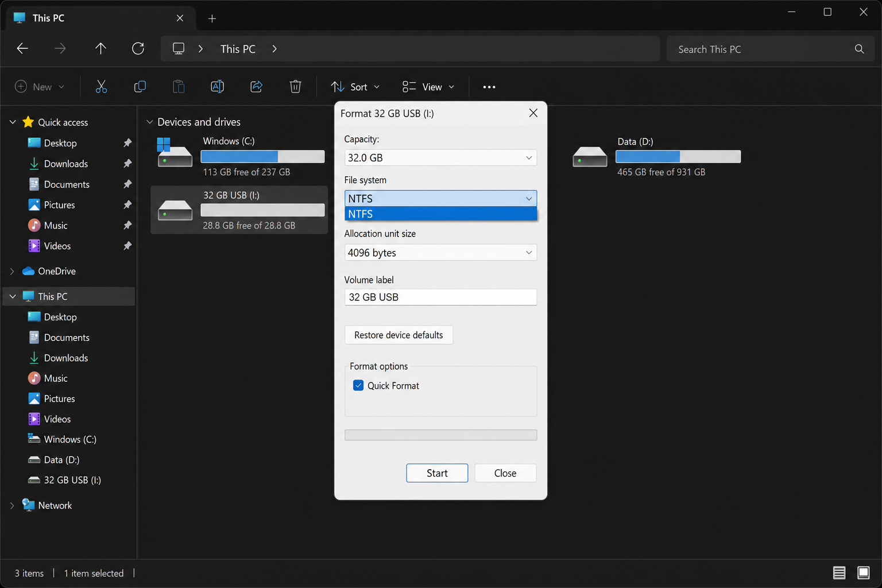Click the Rename icon in toolbar
This screenshot has width=882, height=588.
tap(217, 87)
